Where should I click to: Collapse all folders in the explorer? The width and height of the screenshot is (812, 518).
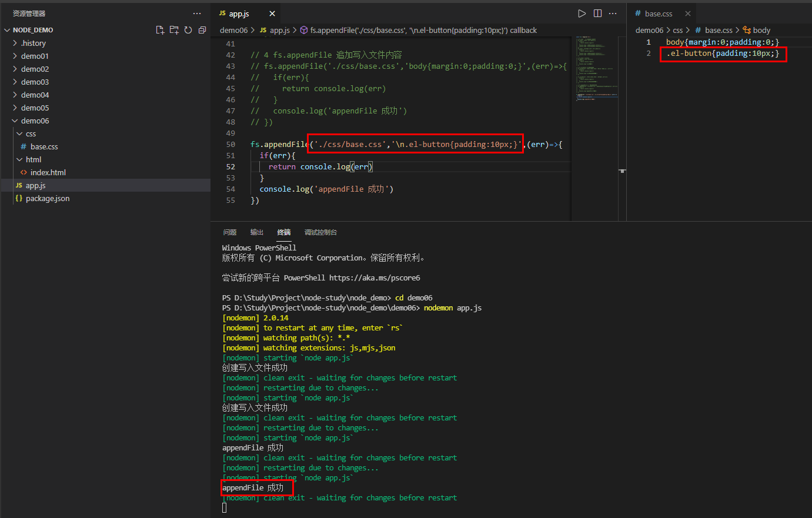coord(202,29)
